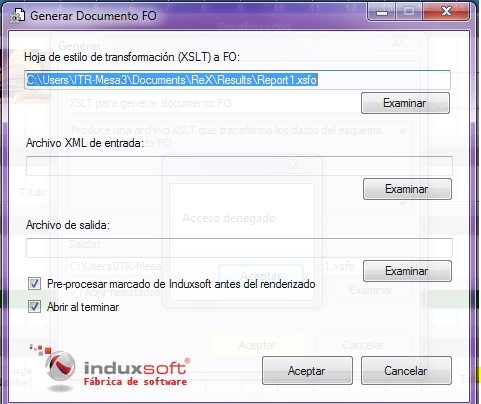The image size is (481, 404).
Task: Focus the Archivo de salida field
Action: 239,248
